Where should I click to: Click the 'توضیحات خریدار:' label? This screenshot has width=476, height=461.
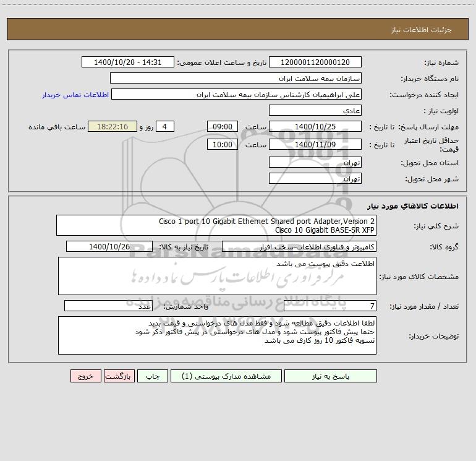434,336
